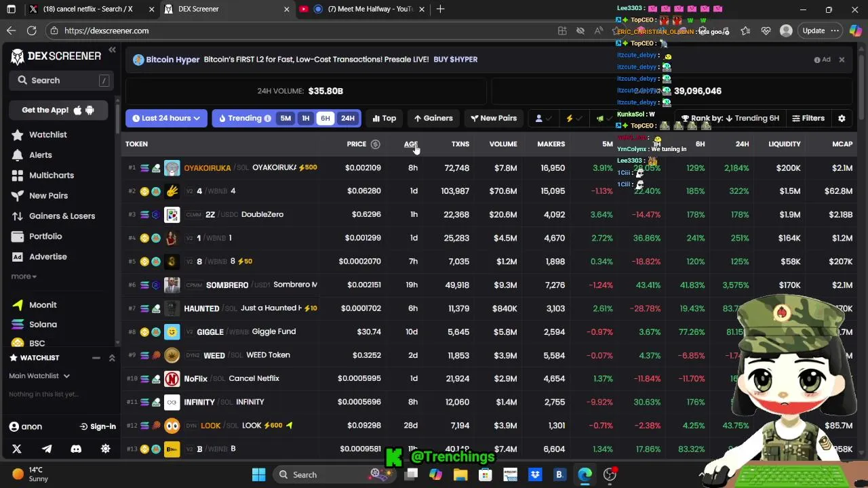Screen dimensions: 868x488
Task: Open the X (Twitter) link in the sidebar footer
Action: tap(17, 449)
